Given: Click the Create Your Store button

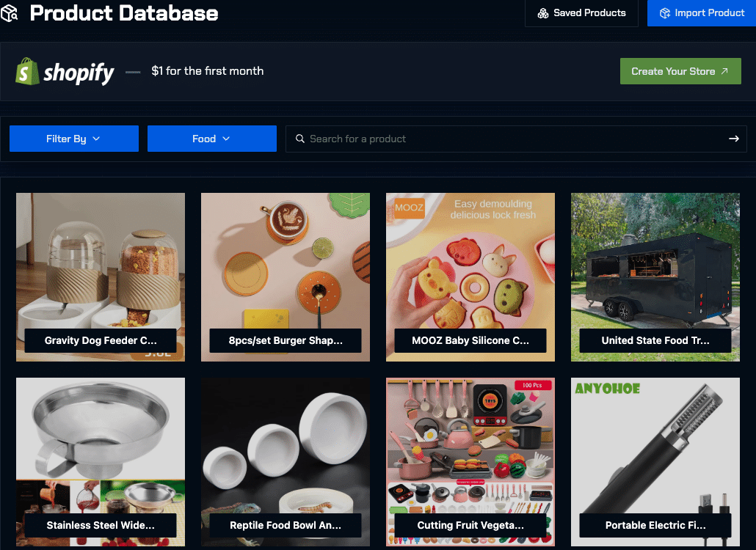Looking at the screenshot, I should coord(680,71).
